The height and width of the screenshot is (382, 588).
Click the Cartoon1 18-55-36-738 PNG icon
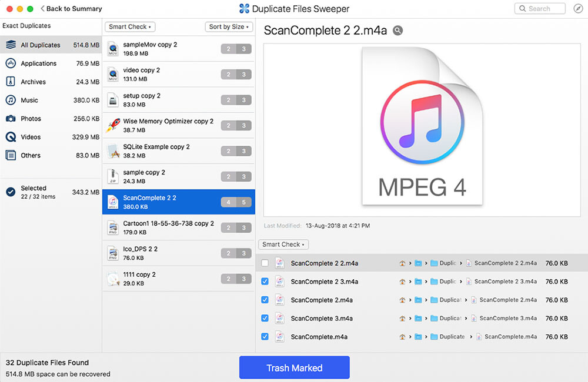click(x=113, y=227)
